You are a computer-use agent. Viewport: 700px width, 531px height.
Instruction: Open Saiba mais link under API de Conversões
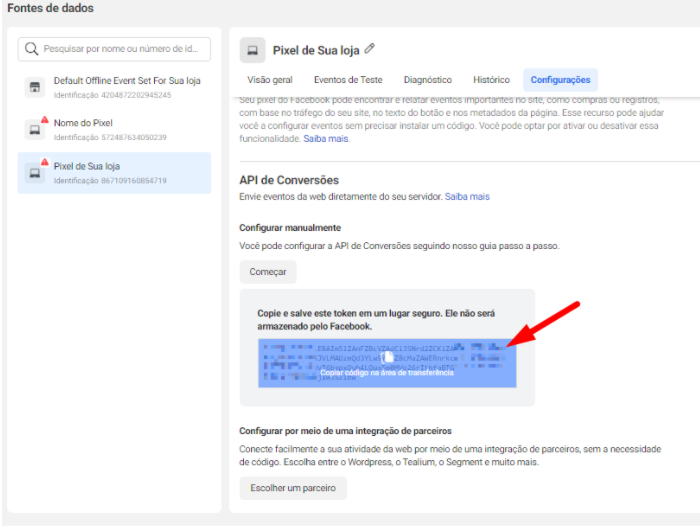click(x=467, y=197)
